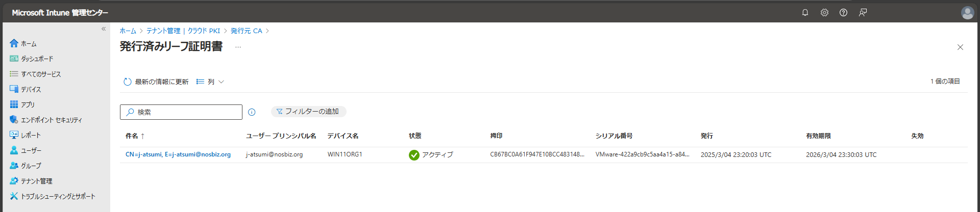Collapse the left navigation sidebar
The image size is (980, 212).
point(104,29)
